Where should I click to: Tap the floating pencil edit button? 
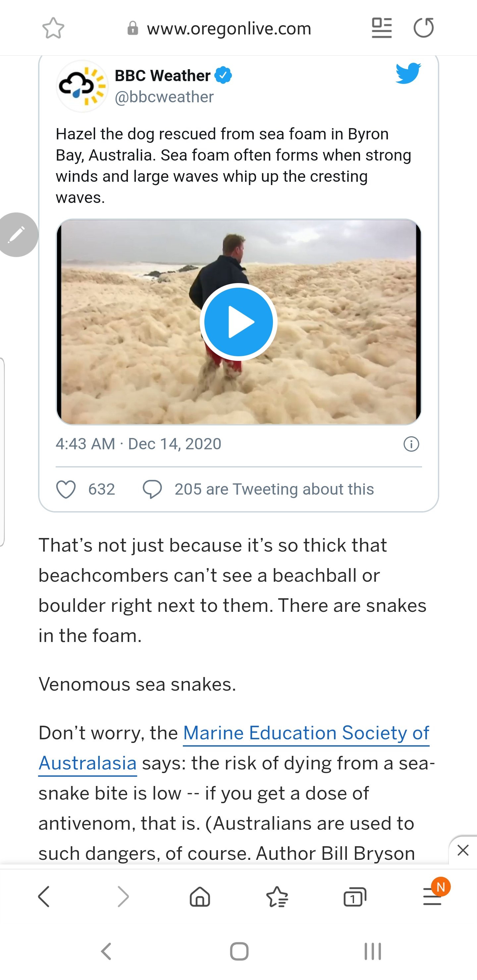(x=17, y=234)
